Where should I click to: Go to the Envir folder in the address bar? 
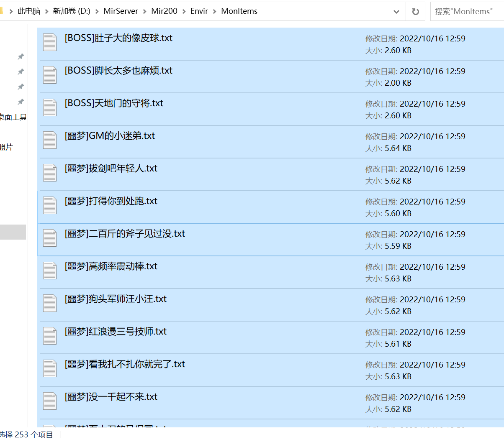[199, 11]
